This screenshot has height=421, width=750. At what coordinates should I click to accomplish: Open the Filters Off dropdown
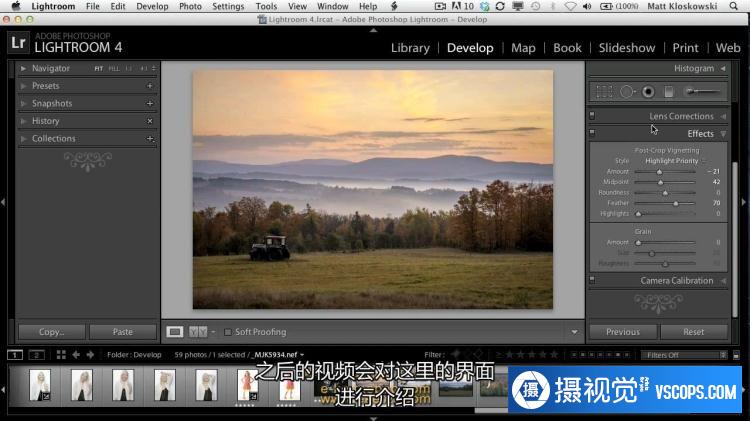pyautogui.click(x=685, y=355)
